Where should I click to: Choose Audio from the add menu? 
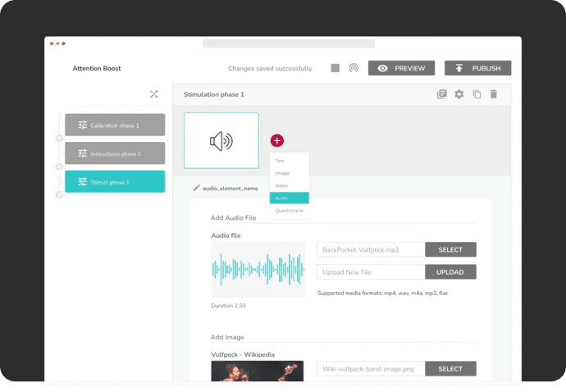[x=289, y=198]
